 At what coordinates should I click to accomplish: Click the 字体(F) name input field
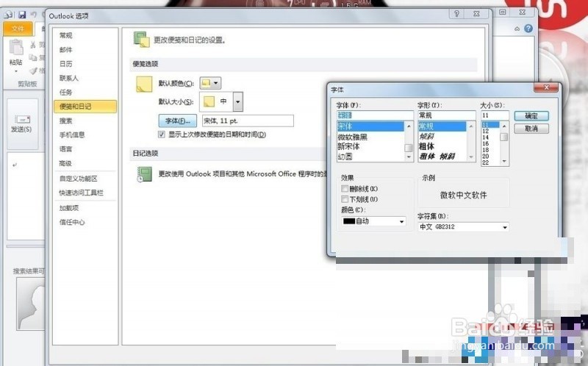[375, 115]
